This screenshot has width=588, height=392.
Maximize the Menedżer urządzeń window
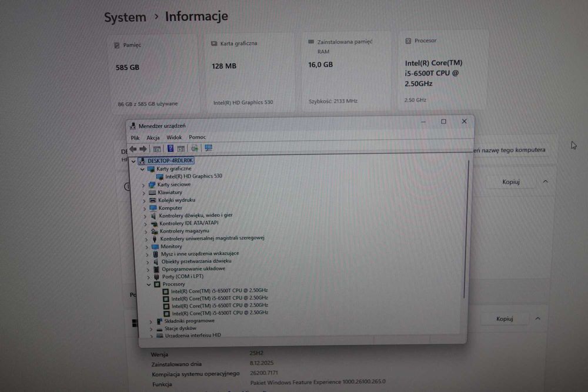click(443, 122)
